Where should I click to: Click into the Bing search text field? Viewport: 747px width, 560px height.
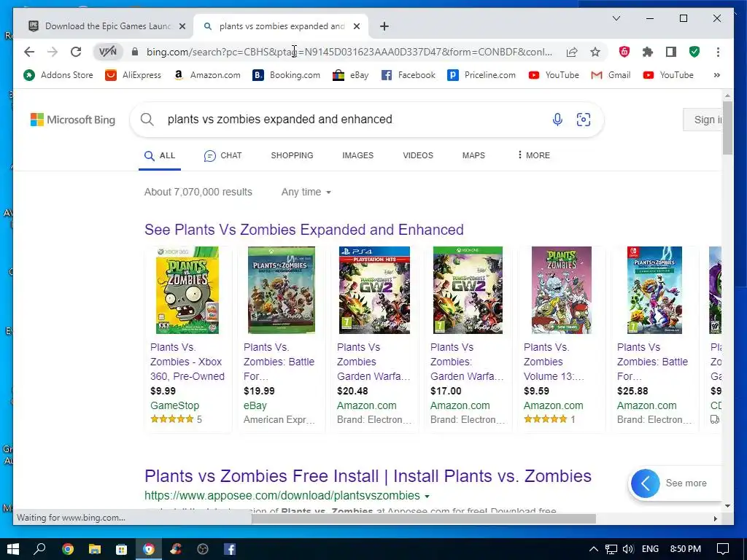[352, 120]
